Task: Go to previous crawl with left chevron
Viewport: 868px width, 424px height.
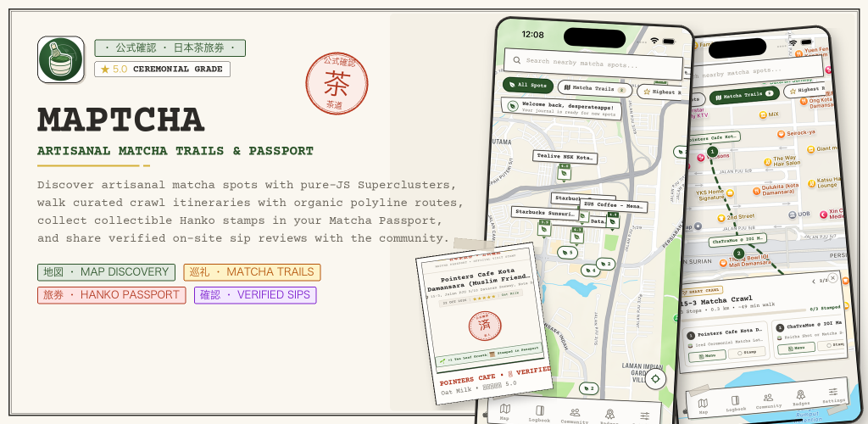Action: [814, 282]
